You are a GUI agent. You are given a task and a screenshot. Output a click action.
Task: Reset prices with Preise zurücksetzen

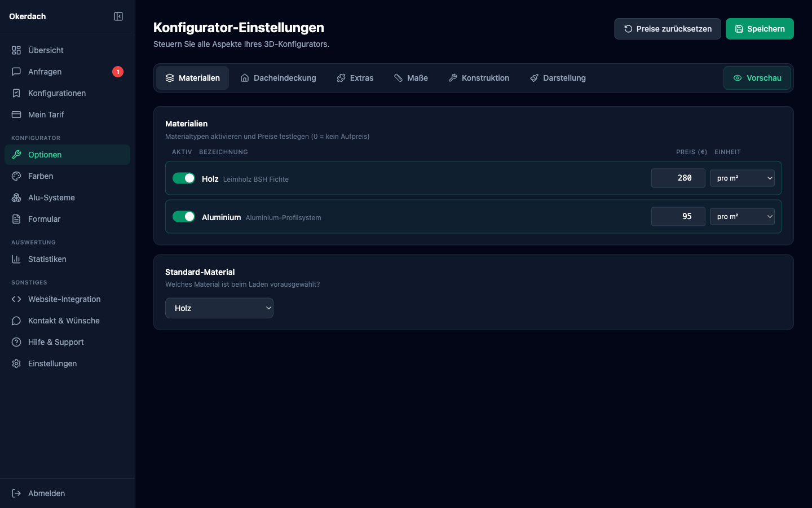(668, 28)
